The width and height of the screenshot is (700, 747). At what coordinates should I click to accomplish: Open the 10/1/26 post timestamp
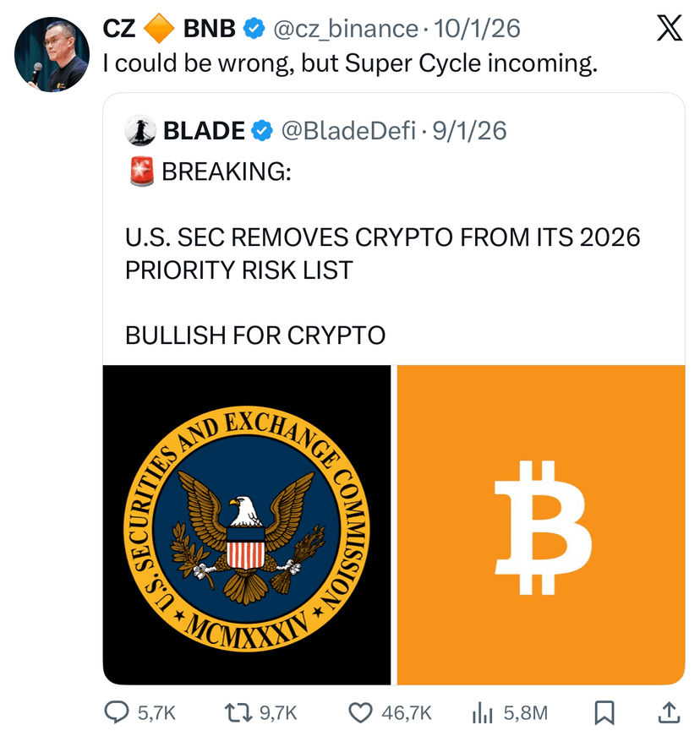point(477,30)
